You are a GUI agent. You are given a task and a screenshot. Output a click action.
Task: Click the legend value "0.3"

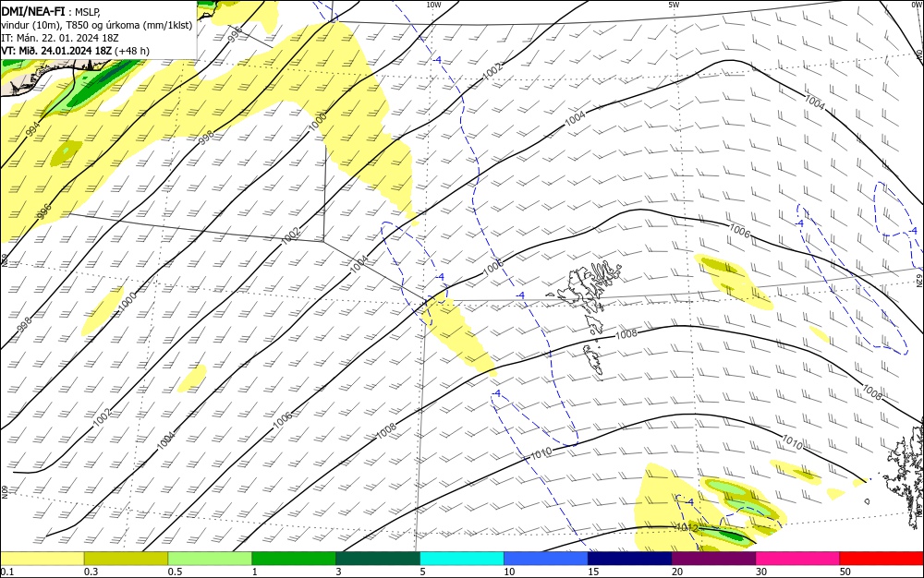click(x=91, y=572)
